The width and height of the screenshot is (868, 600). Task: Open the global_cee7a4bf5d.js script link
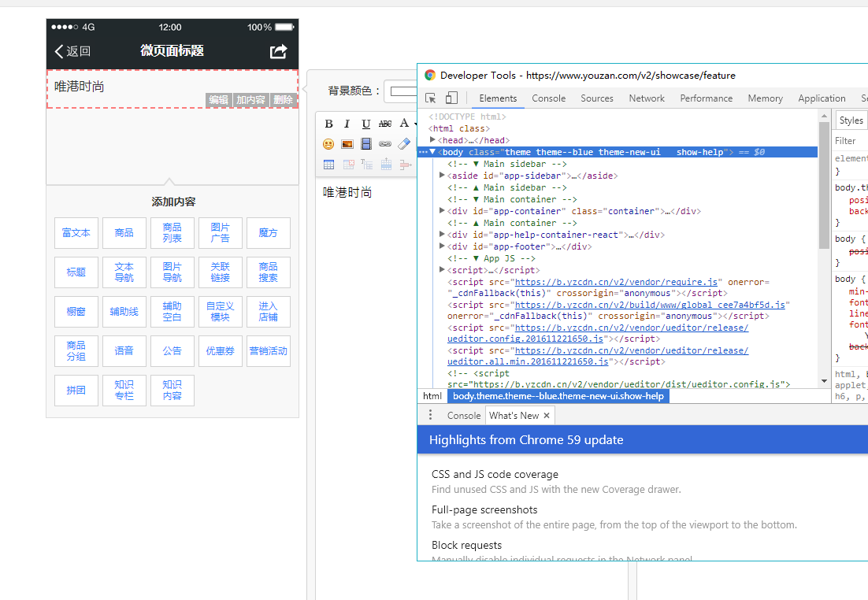[x=650, y=305]
